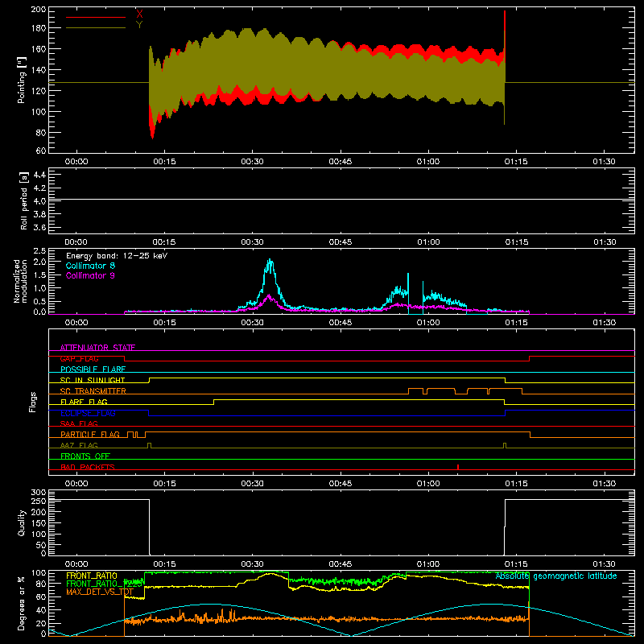Click the 00:30 label under Pointing plot
This screenshot has width=644, height=644.
252,162
